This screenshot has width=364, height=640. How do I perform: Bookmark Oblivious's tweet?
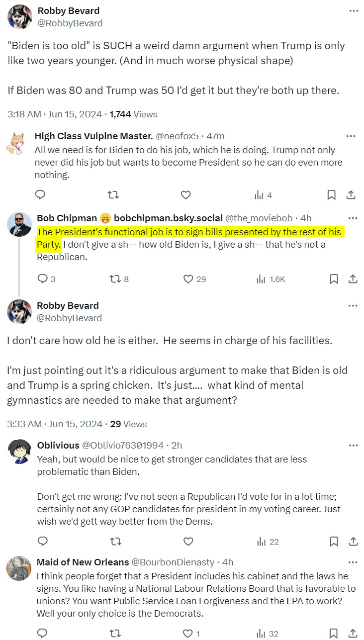(x=334, y=542)
